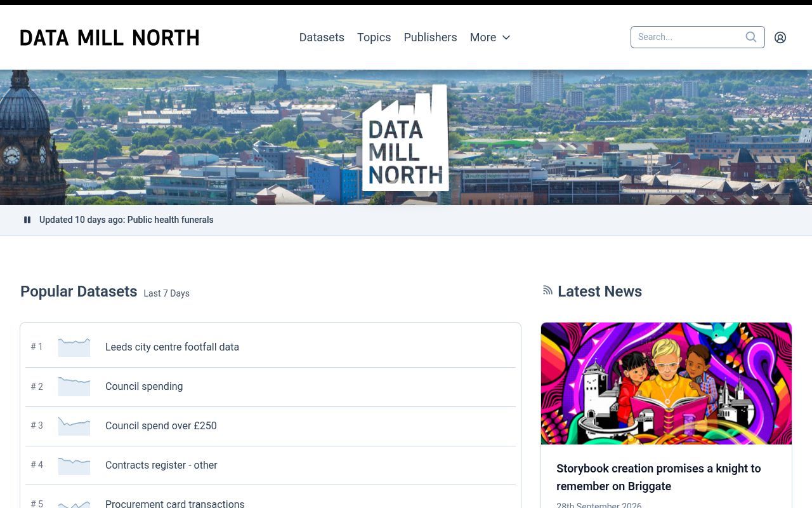Click the '# 1' rank label
The height and width of the screenshot is (508, 812).
point(37,347)
